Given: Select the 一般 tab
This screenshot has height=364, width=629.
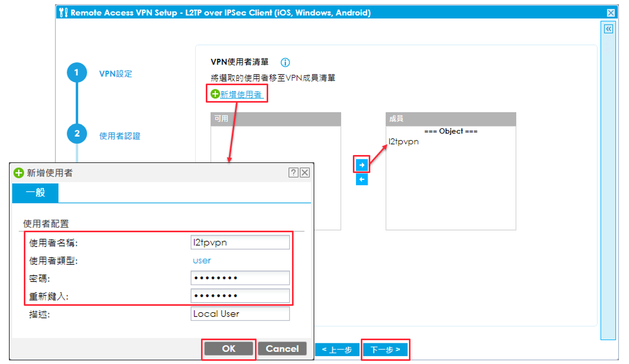Looking at the screenshot, I should (35, 193).
